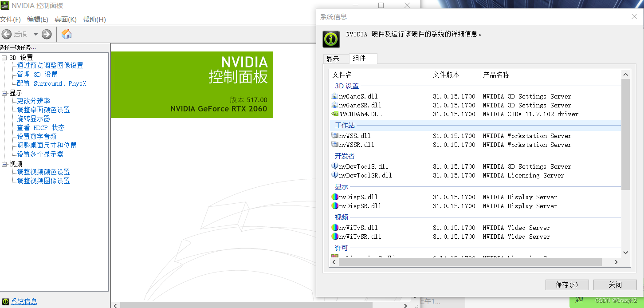This screenshot has height=308, width=644.
Task: Click the nvGameSR.dll file icon
Action: coord(335,105)
